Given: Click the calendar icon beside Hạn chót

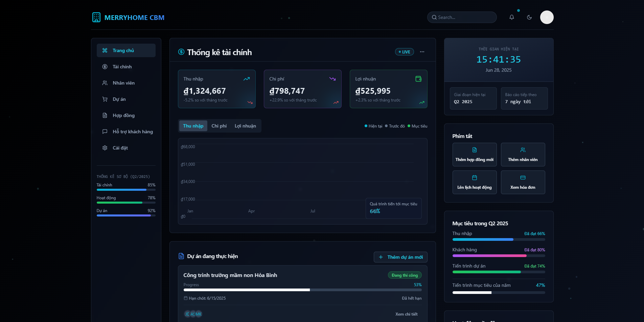Looking at the screenshot, I should tap(186, 298).
